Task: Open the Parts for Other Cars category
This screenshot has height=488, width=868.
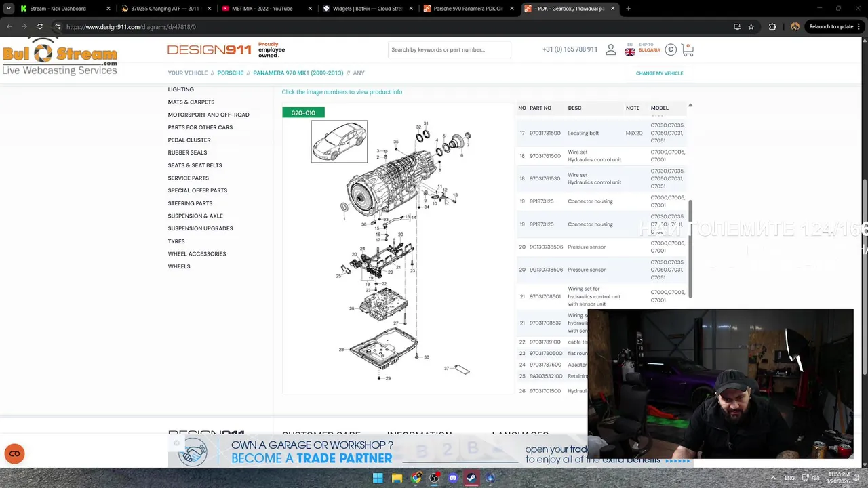Action: 200,127
